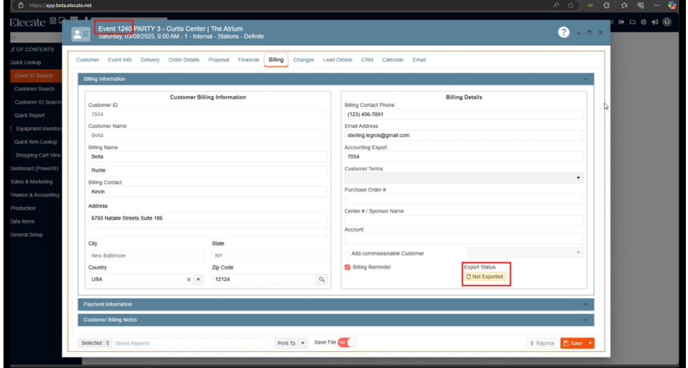Open the Print To dropdown arrow
The image size is (688, 368).
[x=303, y=343]
